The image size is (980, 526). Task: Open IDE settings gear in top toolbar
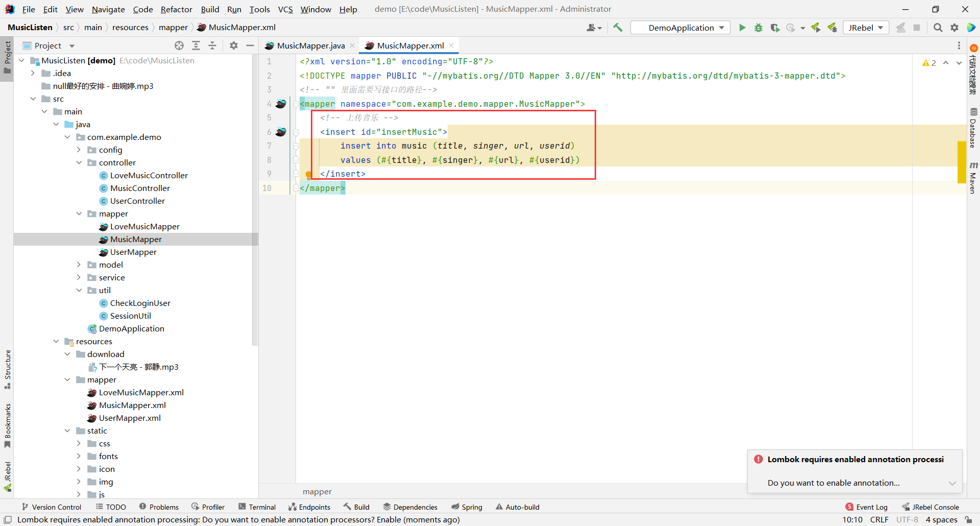[x=954, y=28]
